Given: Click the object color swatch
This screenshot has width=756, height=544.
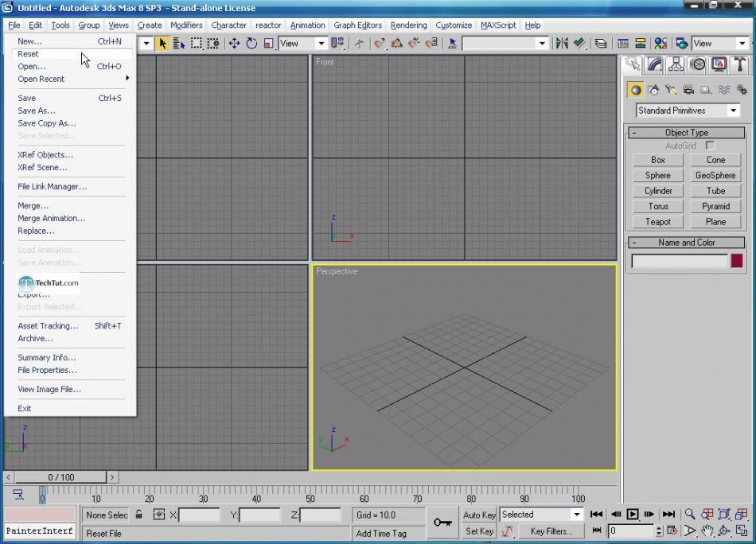Looking at the screenshot, I should click(x=737, y=261).
